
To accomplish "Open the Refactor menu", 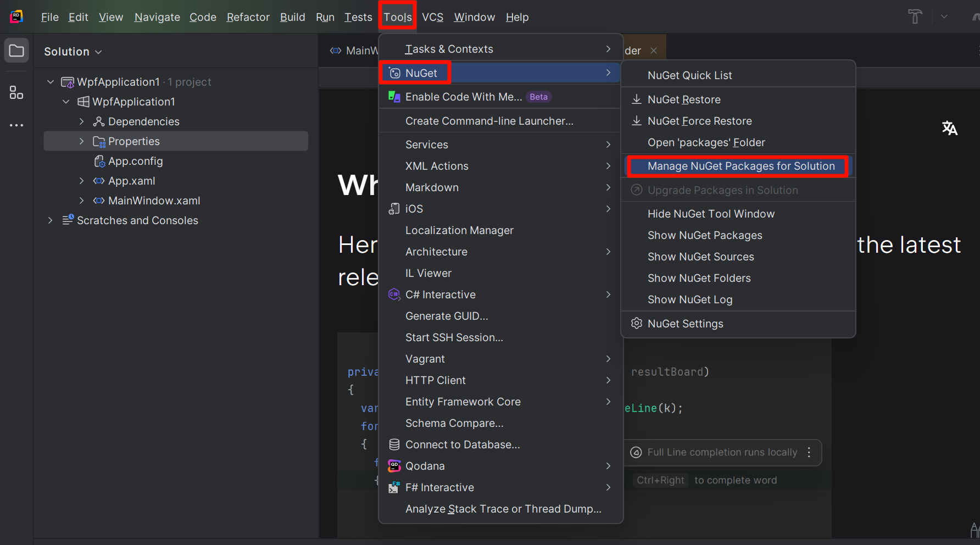I will [248, 17].
